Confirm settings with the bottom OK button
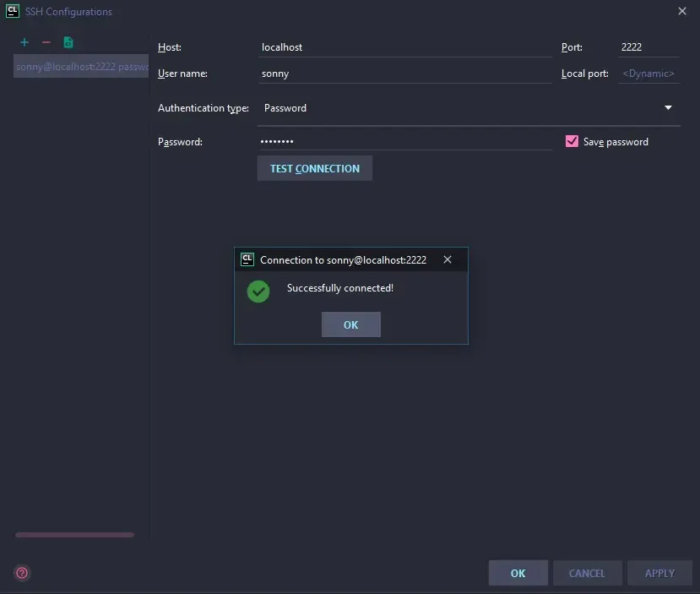 [x=518, y=573]
